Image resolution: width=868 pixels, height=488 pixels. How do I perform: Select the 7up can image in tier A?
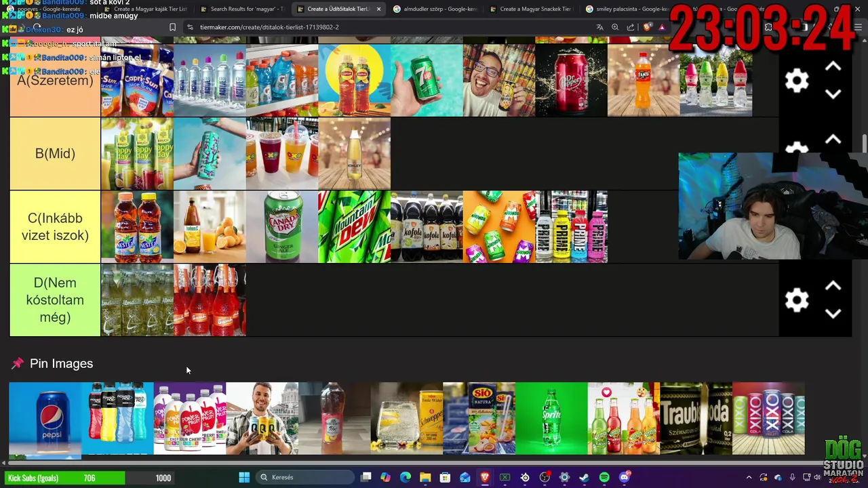coord(427,80)
